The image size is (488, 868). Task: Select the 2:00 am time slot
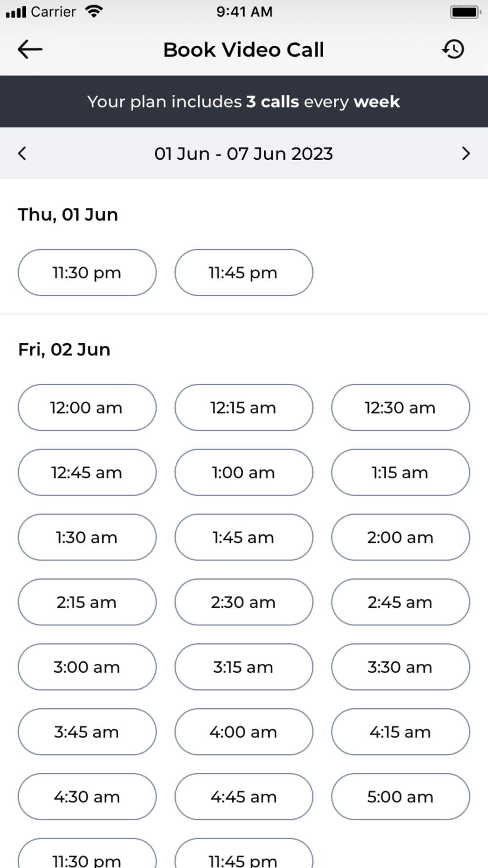pyautogui.click(x=401, y=537)
